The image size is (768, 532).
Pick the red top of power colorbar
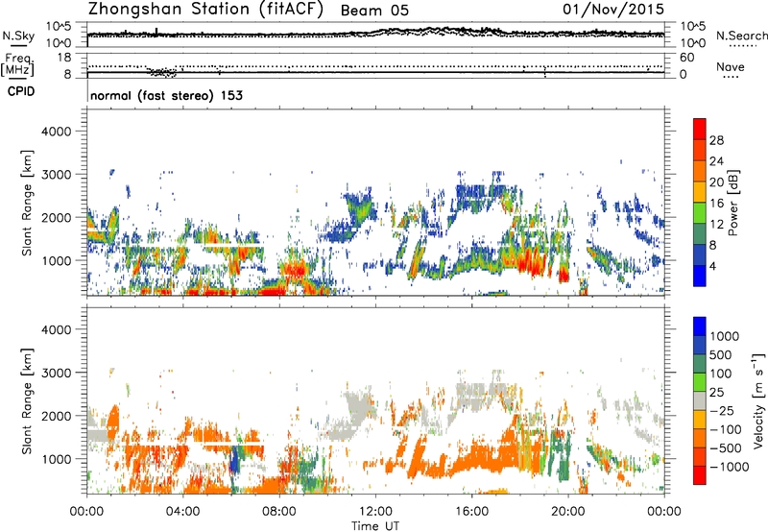[x=700, y=129]
